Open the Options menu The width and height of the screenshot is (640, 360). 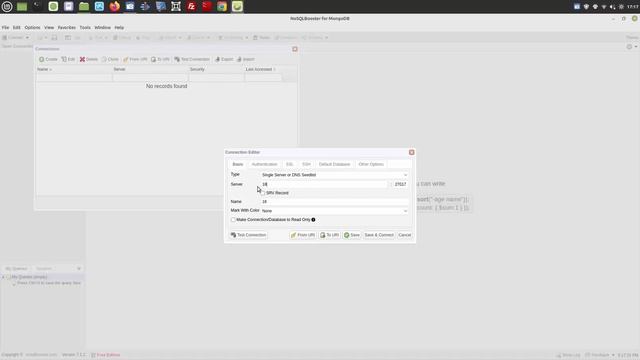click(32, 27)
